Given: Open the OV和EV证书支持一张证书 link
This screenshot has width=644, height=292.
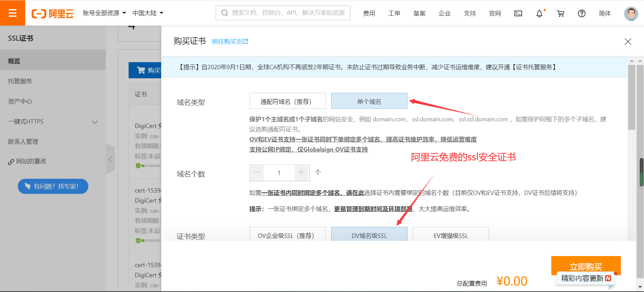Looking at the screenshot, I should point(363,139).
